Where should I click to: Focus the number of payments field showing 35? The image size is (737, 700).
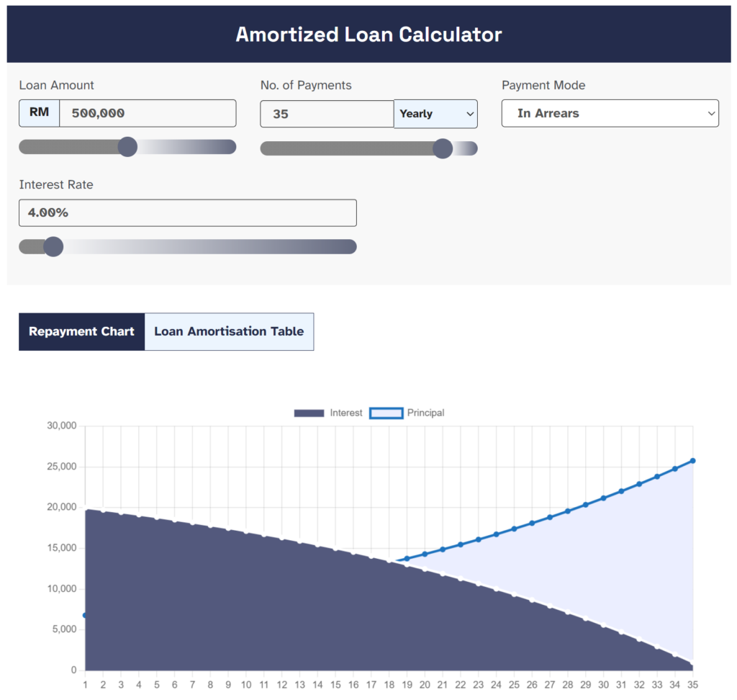327,114
